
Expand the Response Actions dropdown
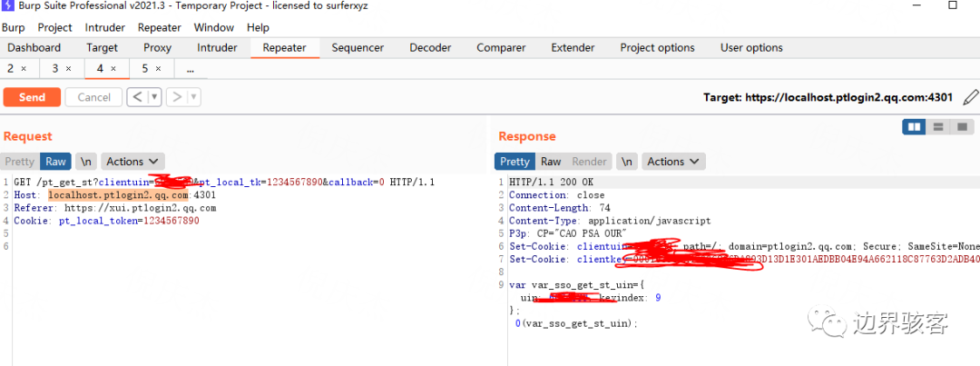point(673,162)
